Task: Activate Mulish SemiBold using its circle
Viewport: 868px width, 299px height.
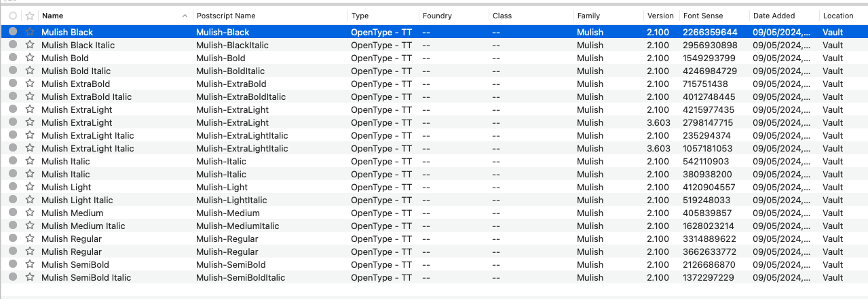Action: (13, 264)
